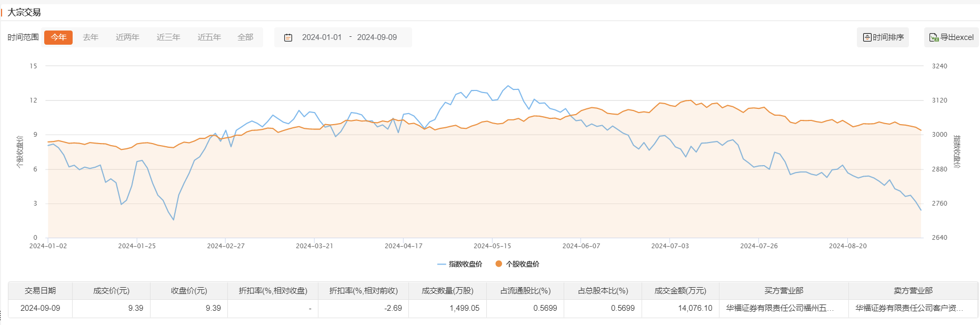The height and width of the screenshot is (325, 980).
Task: Click the 导出excel spreadsheet icon
Action: (934, 37)
